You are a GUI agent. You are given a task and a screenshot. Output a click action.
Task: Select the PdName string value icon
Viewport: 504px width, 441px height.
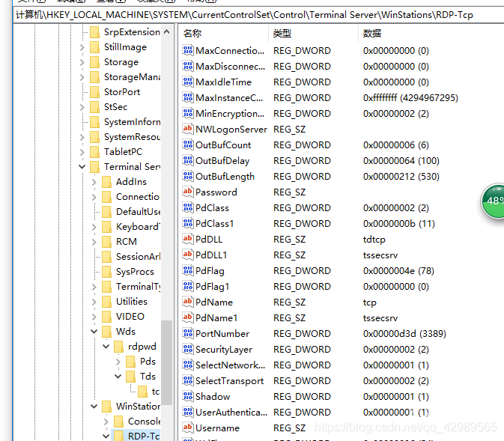[188, 302]
